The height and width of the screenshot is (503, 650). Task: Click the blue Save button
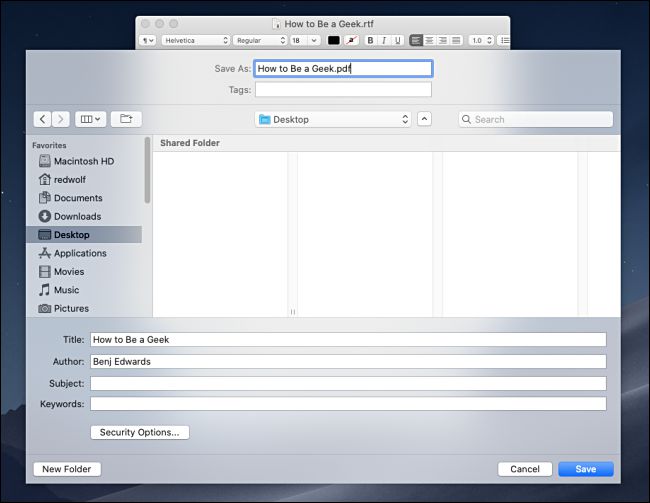(x=586, y=469)
